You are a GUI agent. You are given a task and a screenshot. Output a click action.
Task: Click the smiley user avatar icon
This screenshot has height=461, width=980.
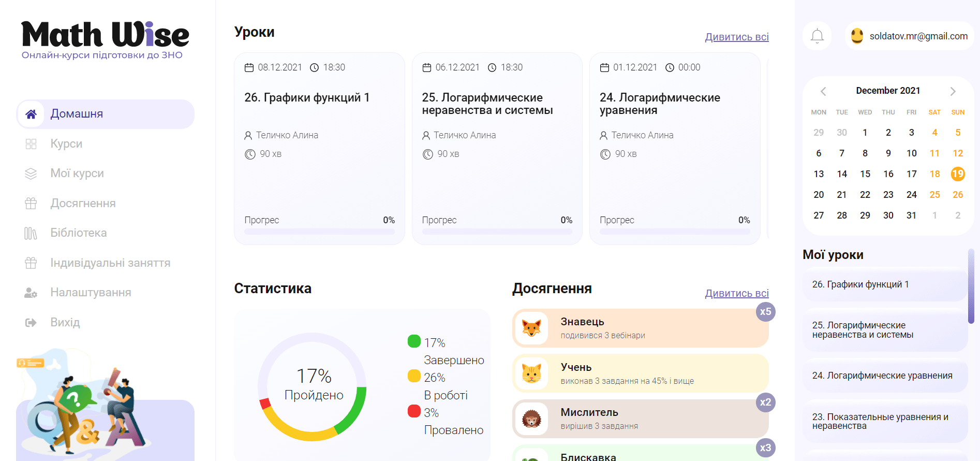pyautogui.click(x=857, y=36)
